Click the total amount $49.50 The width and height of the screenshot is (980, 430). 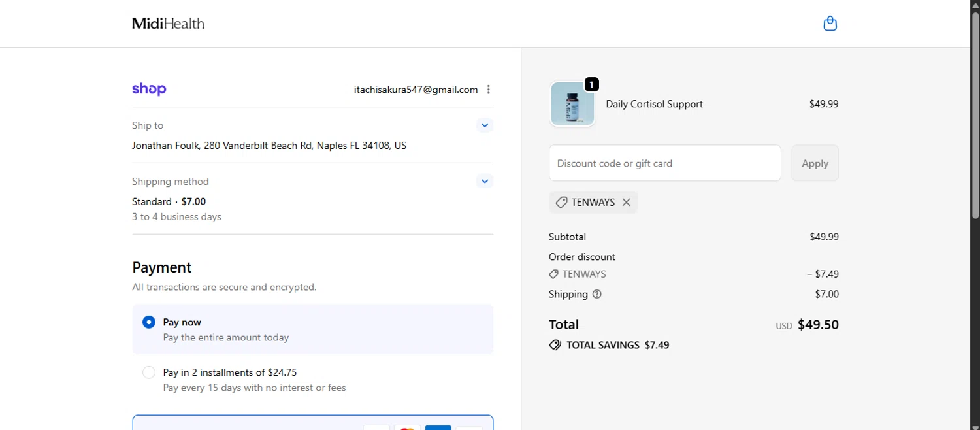click(x=818, y=325)
